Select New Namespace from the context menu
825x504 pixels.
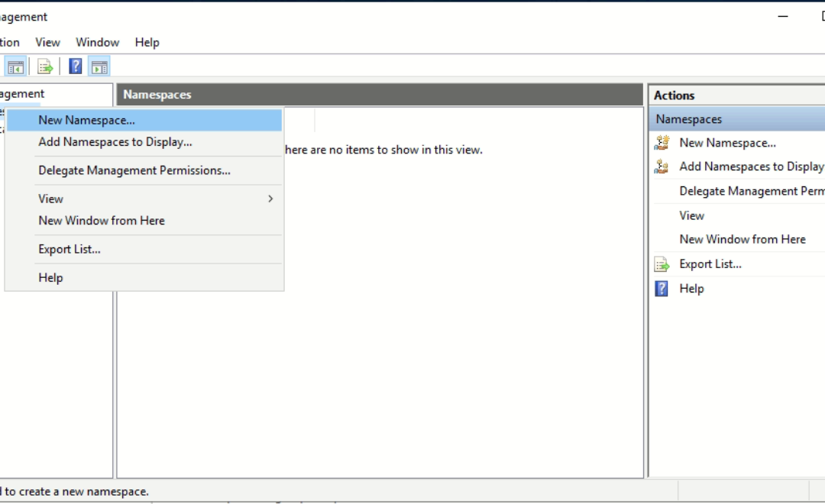86,120
